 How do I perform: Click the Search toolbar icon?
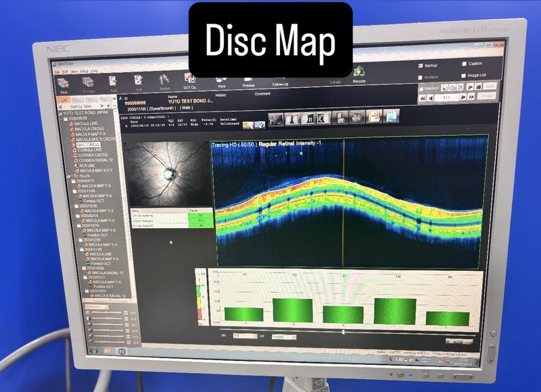164,80
